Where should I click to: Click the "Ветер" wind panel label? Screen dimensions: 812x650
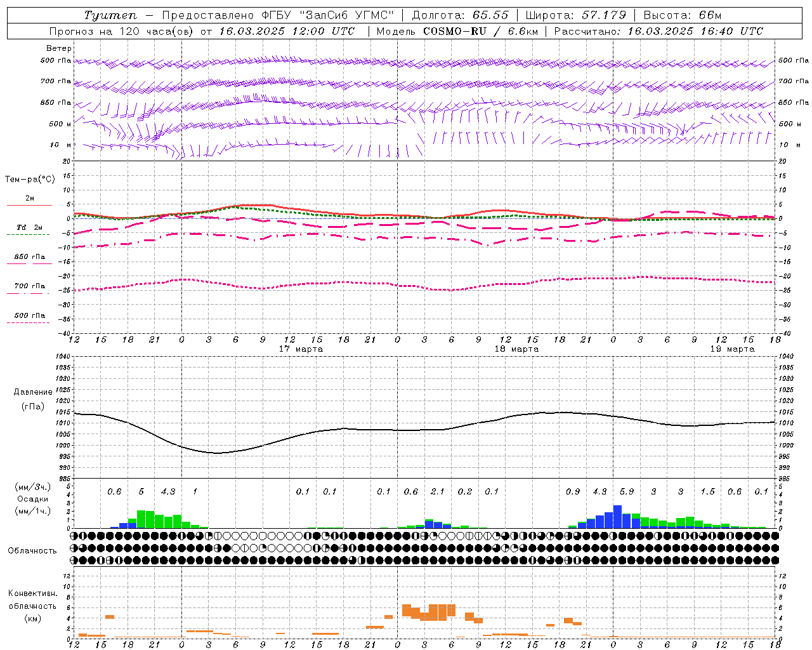click(59, 48)
